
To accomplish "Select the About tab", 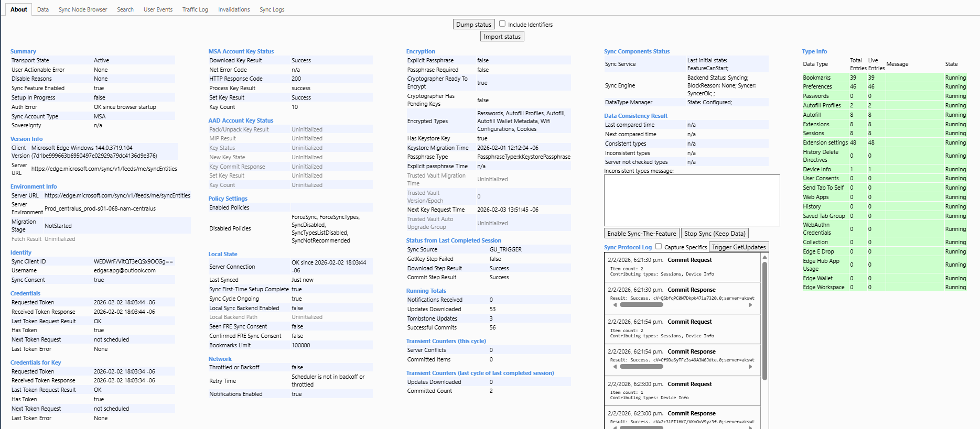I will pyautogui.click(x=19, y=9).
